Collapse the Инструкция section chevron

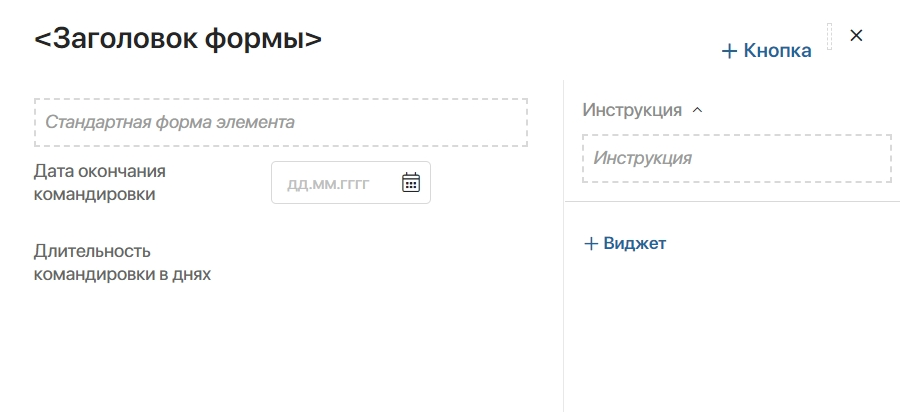click(x=698, y=110)
